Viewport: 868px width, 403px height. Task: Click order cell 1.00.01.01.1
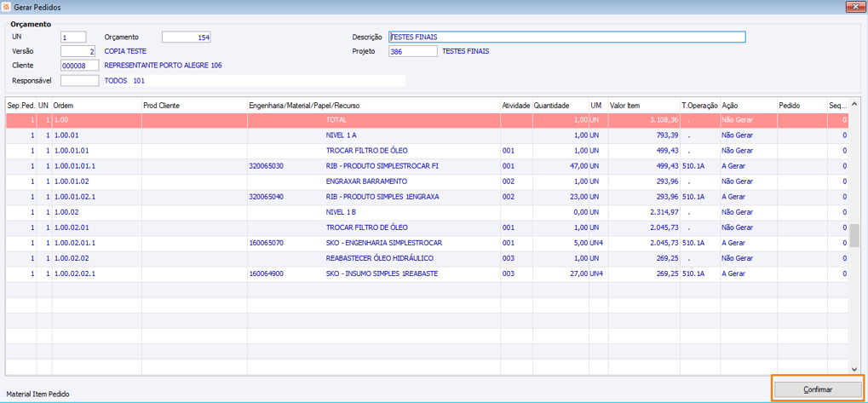click(96, 166)
